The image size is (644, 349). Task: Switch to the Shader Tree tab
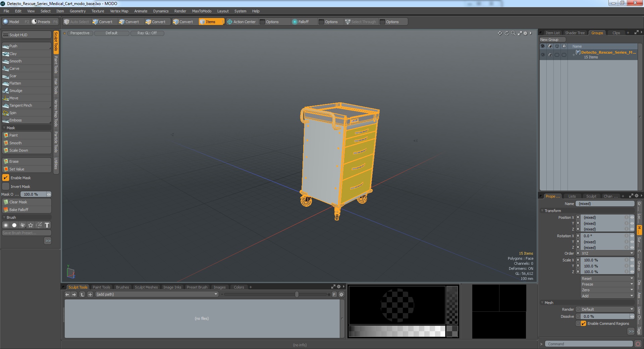575,33
